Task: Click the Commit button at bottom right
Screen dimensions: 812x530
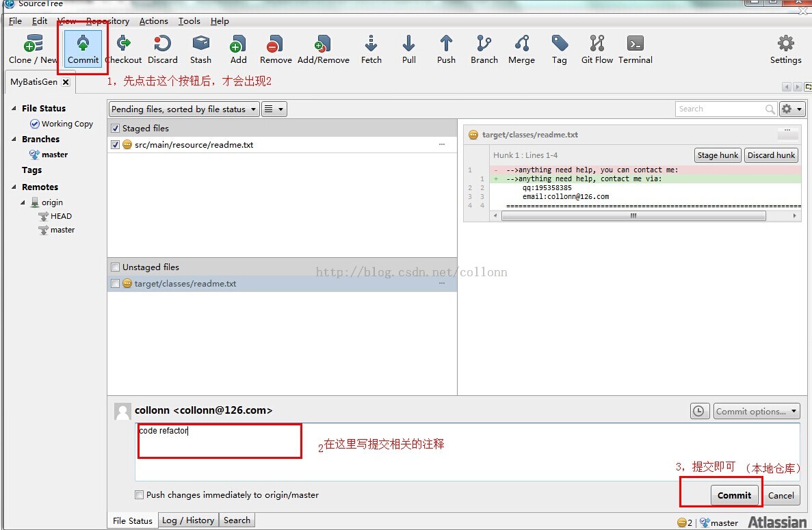Action: pos(735,495)
